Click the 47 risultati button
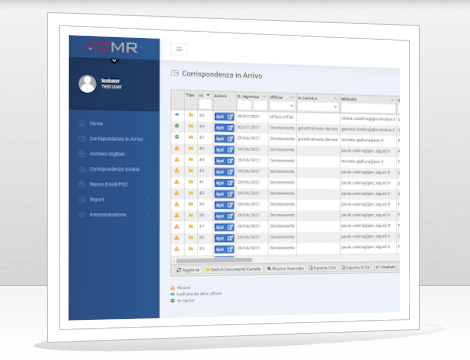Screen dimensions: 470x360 [385, 267]
